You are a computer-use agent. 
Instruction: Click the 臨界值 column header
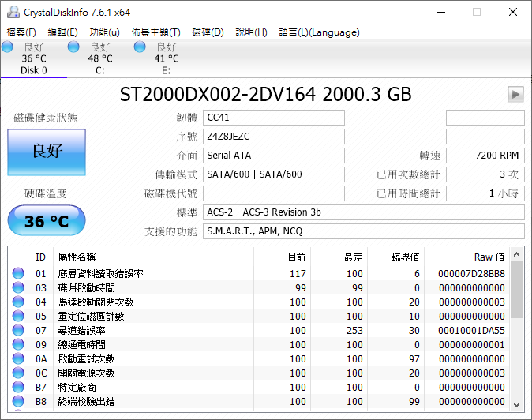[396, 257]
